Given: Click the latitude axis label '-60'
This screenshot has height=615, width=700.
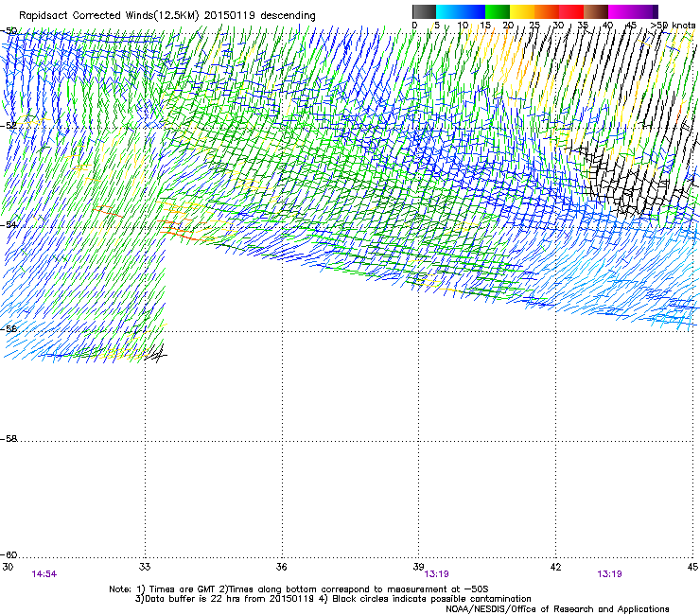Looking at the screenshot, I should 9,554.
